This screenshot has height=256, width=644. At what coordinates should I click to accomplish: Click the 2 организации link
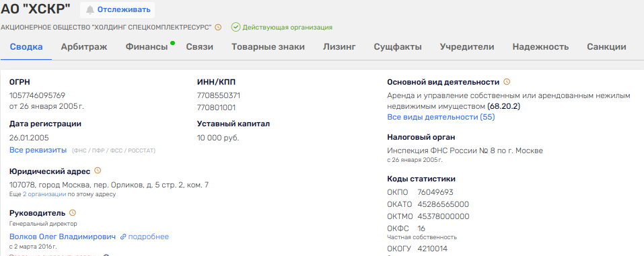tap(44, 194)
